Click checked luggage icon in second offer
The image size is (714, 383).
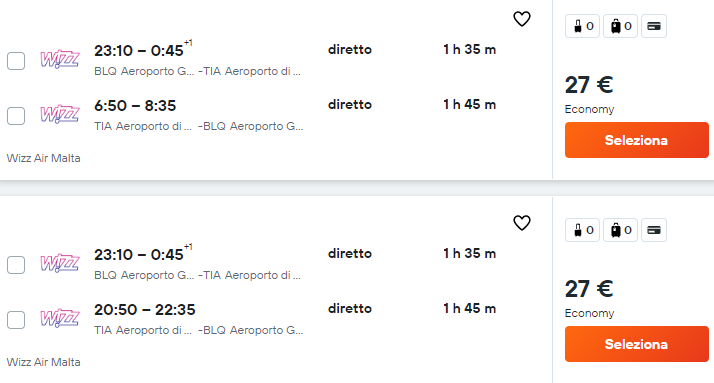[x=620, y=230]
